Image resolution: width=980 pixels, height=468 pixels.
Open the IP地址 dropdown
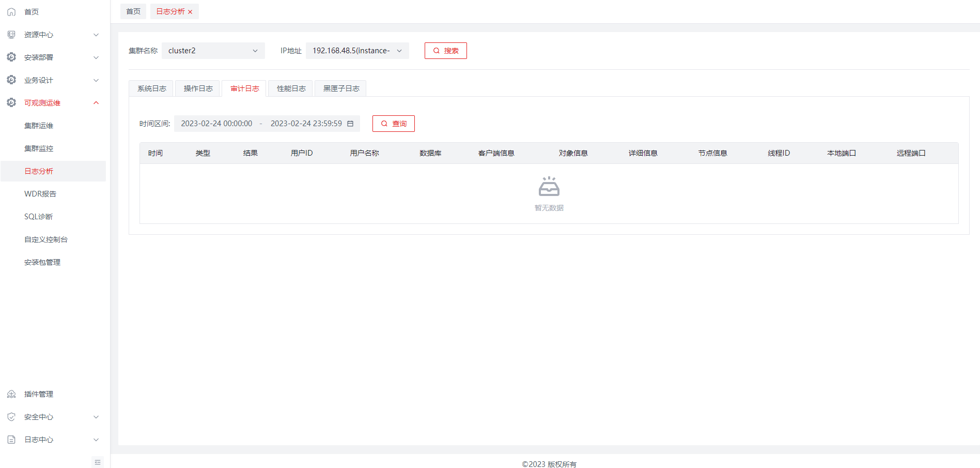pyautogui.click(x=357, y=51)
